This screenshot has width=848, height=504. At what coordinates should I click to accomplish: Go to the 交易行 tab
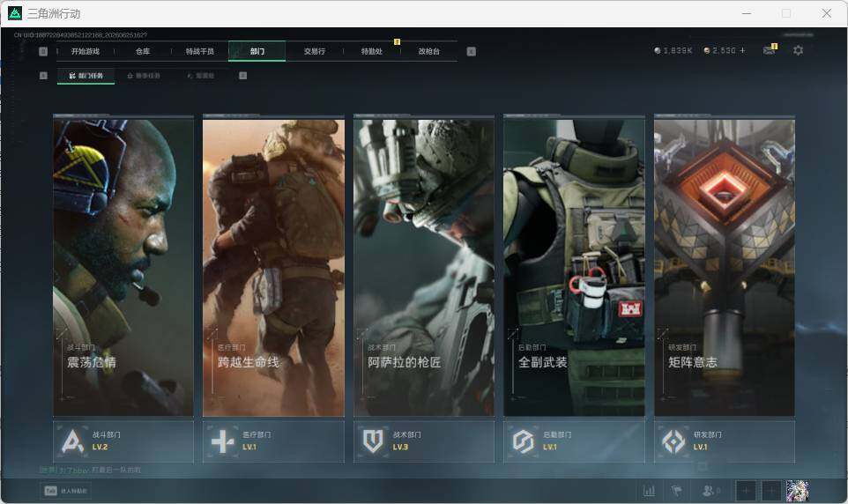[314, 51]
